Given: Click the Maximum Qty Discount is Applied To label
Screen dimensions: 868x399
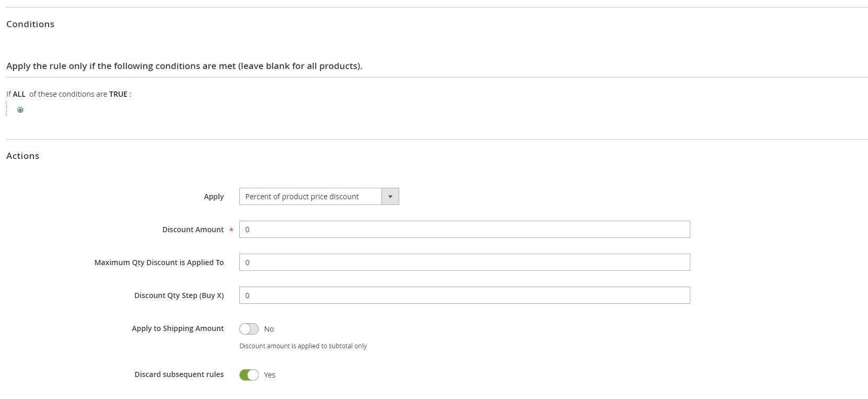Looking at the screenshot, I should click(159, 263).
